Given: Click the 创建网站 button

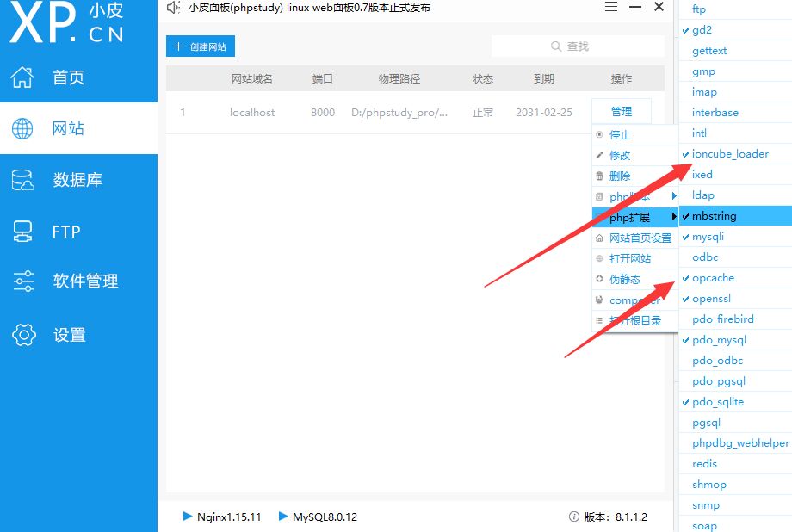Looking at the screenshot, I should tap(201, 46).
